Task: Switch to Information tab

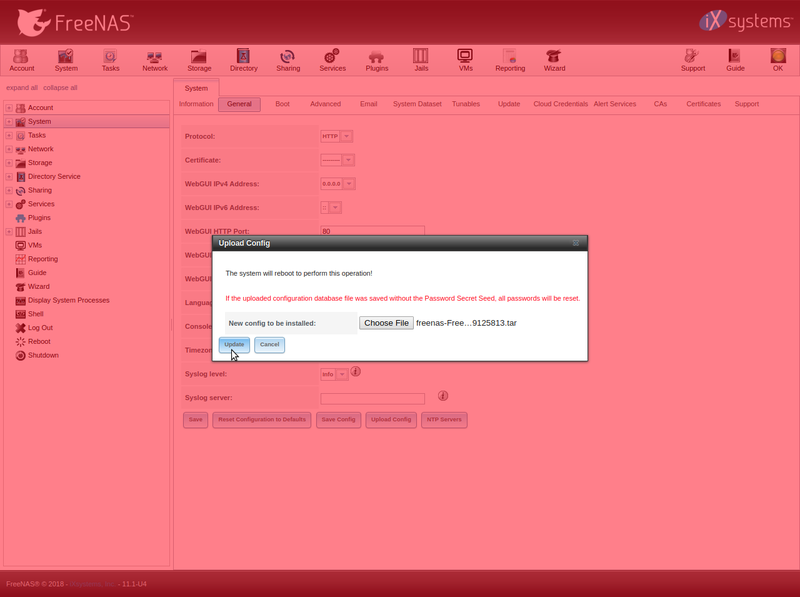Action: 196,104
